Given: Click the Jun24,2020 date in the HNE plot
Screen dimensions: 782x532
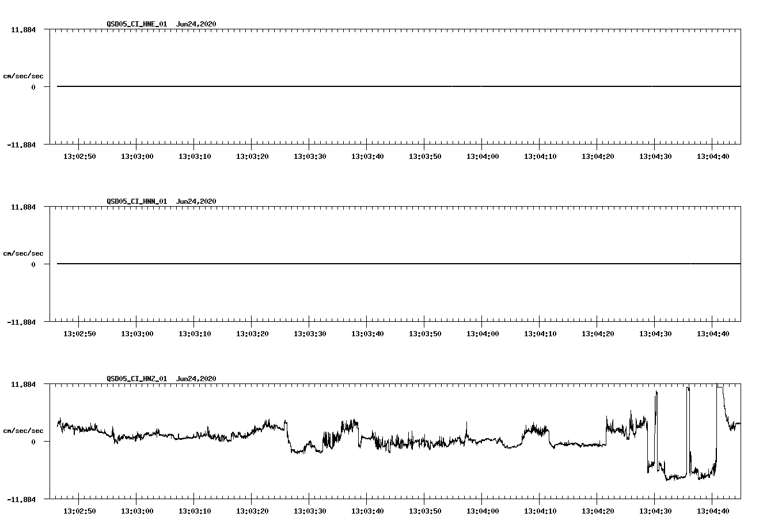Looking at the screenshot, I should (x=196, y=24).
